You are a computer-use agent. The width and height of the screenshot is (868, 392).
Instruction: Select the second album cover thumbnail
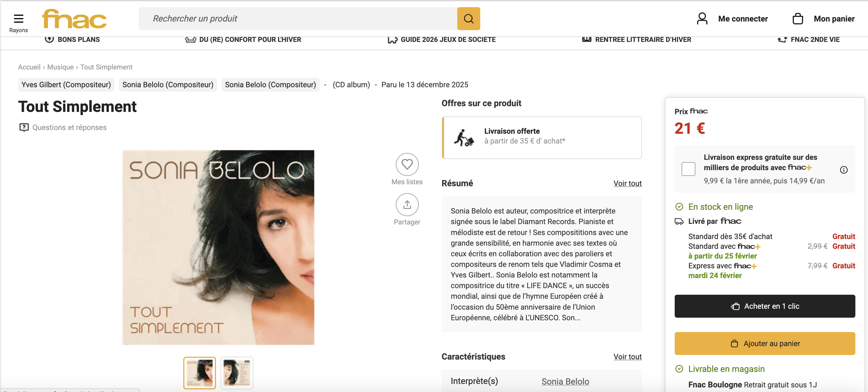(237, 373)
